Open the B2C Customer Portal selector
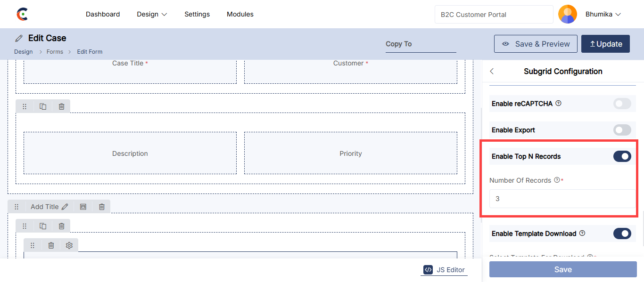This screenshot has height=282, width=644. [x=494, y=15]
